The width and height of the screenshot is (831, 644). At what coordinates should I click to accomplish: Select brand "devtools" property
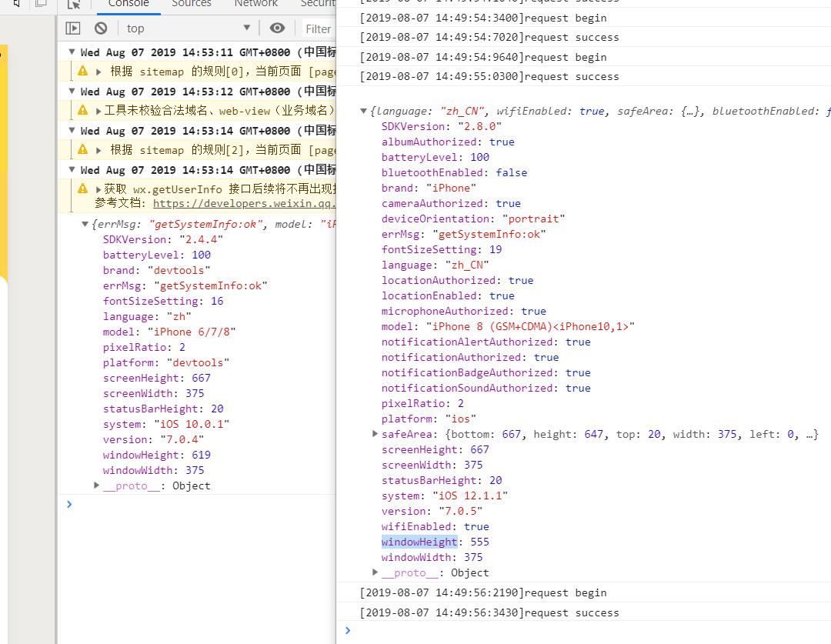(x=156, y=270)
